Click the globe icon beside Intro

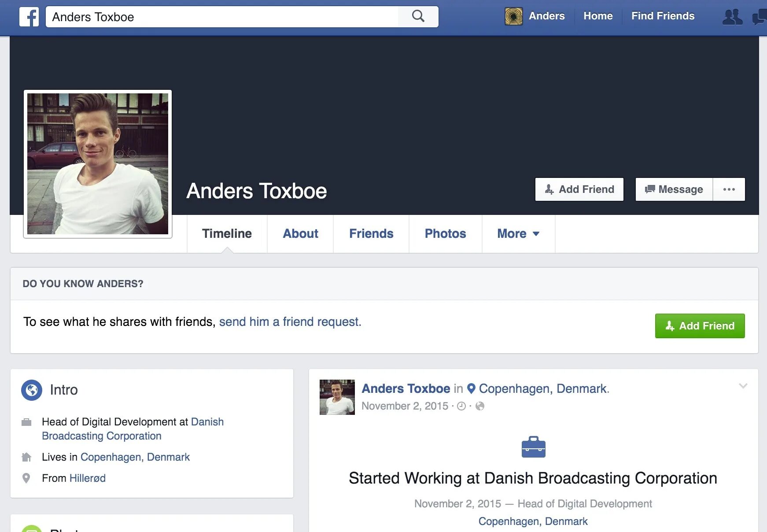click(x=32, y=390)
